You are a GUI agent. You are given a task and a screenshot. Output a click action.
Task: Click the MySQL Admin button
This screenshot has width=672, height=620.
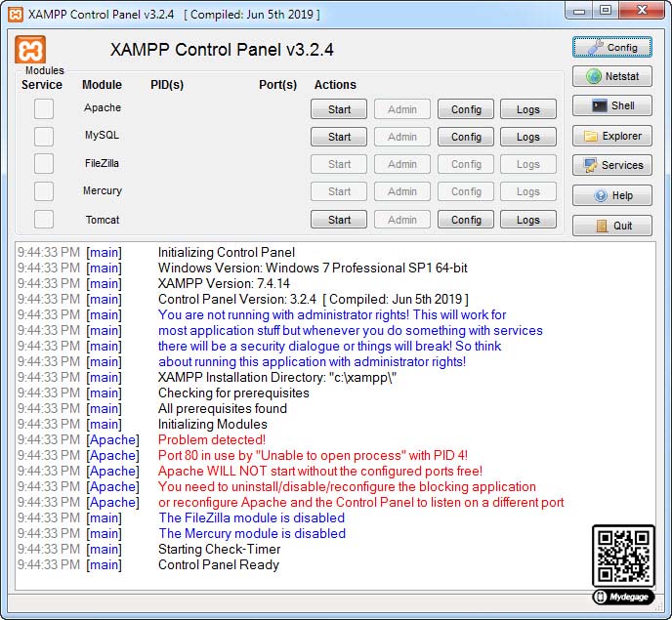(402, 137)
